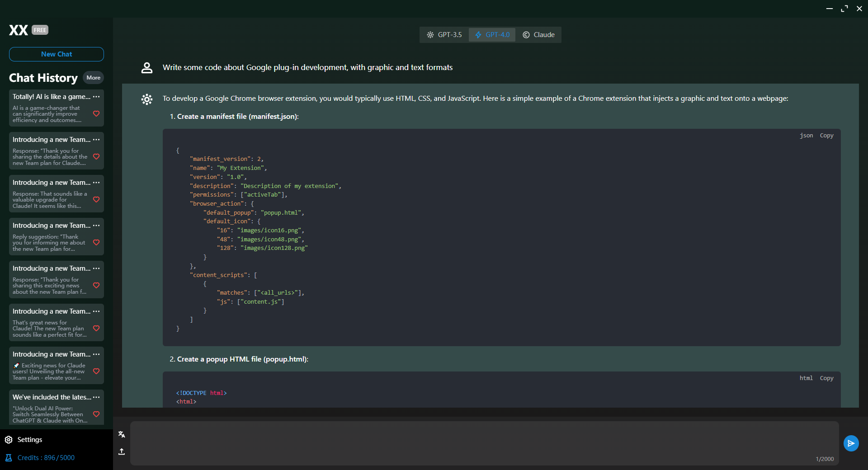868x470 pixels.
Task: Open chat with 'Unlock Dual AI Power' preview
Action: pos(57,407)
